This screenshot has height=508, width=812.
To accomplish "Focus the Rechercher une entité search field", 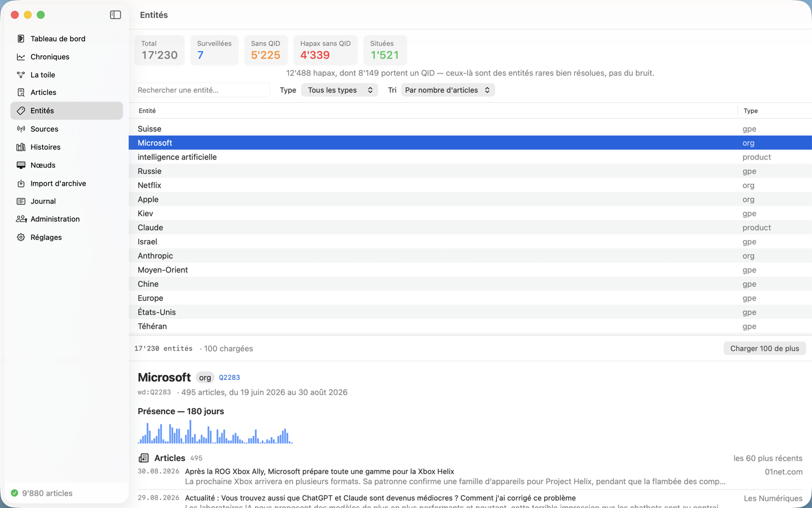I will pyautogui.click(x=202, y=90).
